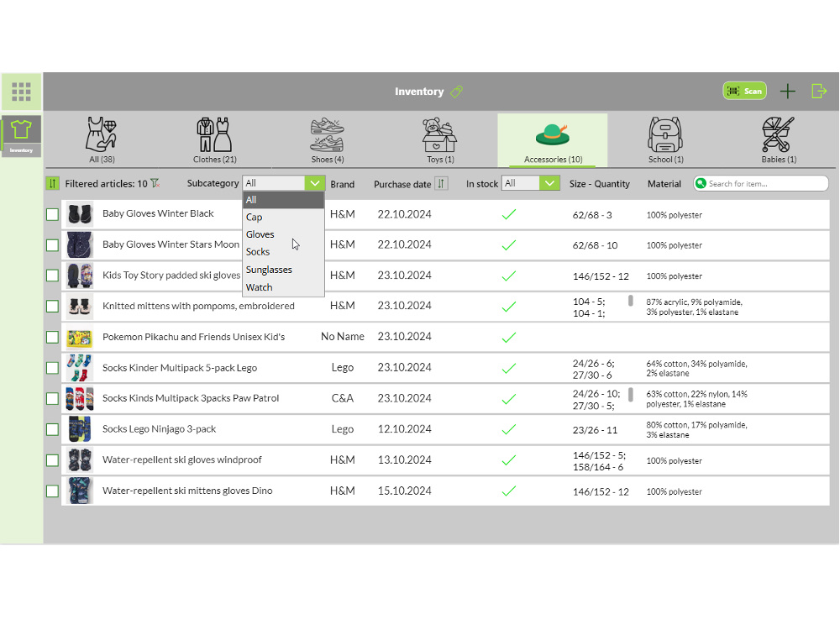Image resolution: width=840 pixels, height=630 pixels.
Task: Add a new item with plus icon
Action: click(788, 91)
